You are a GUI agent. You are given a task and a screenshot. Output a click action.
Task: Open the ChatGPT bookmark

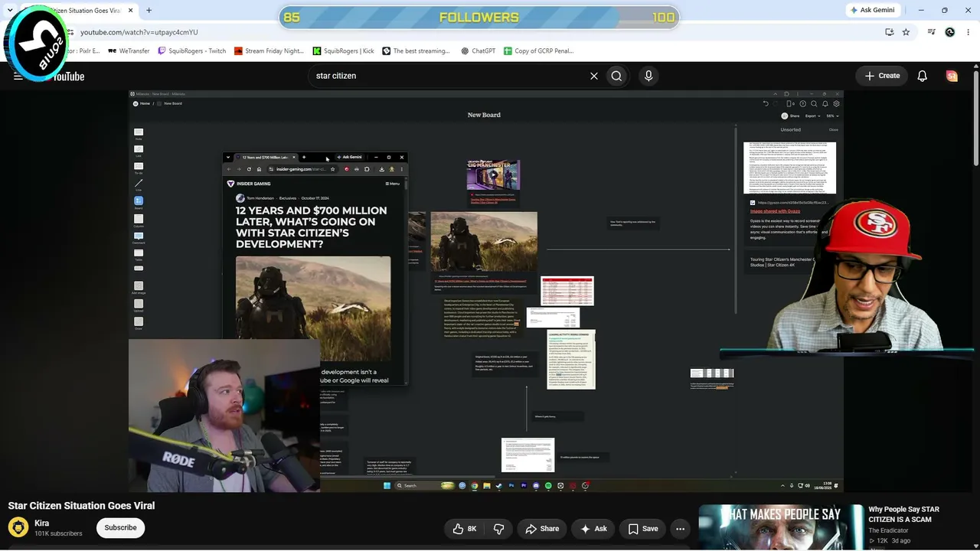(x=478, y=51)
